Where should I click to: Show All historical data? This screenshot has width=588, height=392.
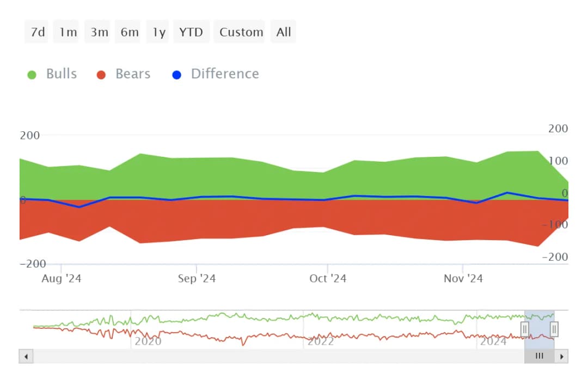click(284, 32)
